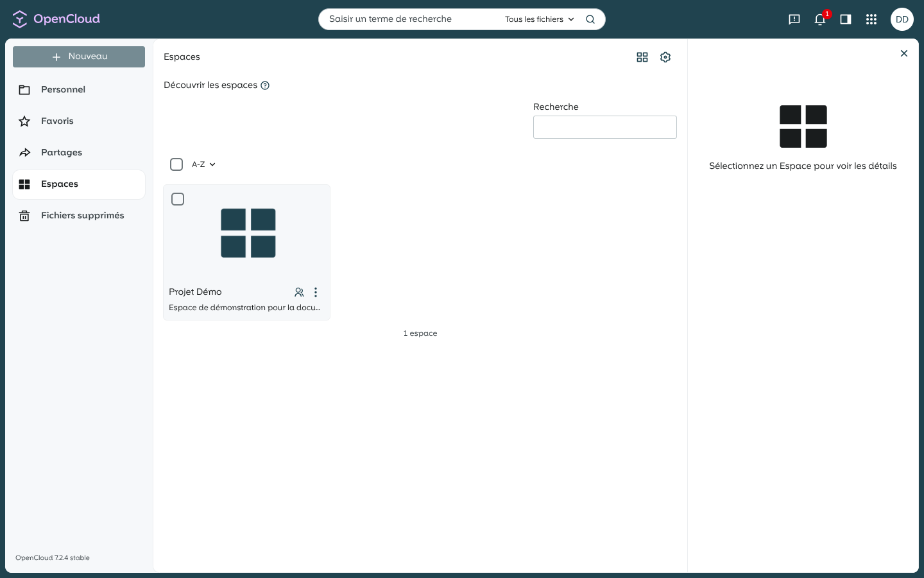Open view settings gear icon

pyautogui.click(x=665, y=57)
